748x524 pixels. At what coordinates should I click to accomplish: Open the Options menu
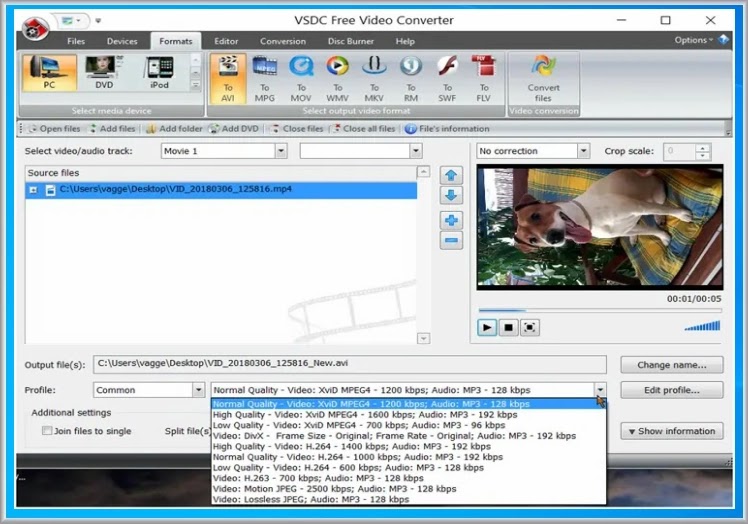[x=693, y=40]
